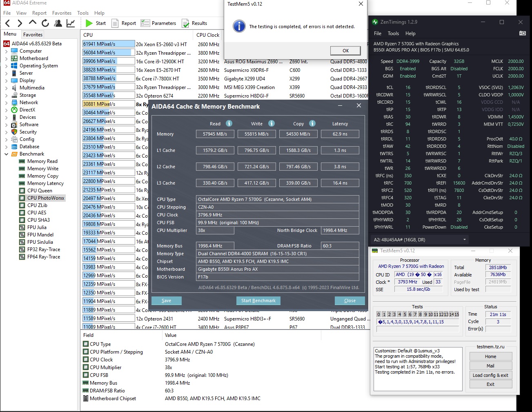The image size is (532, 412).
Task: Take a ZenTimings screenshot with the camera icon
Action: click(522, 33)
